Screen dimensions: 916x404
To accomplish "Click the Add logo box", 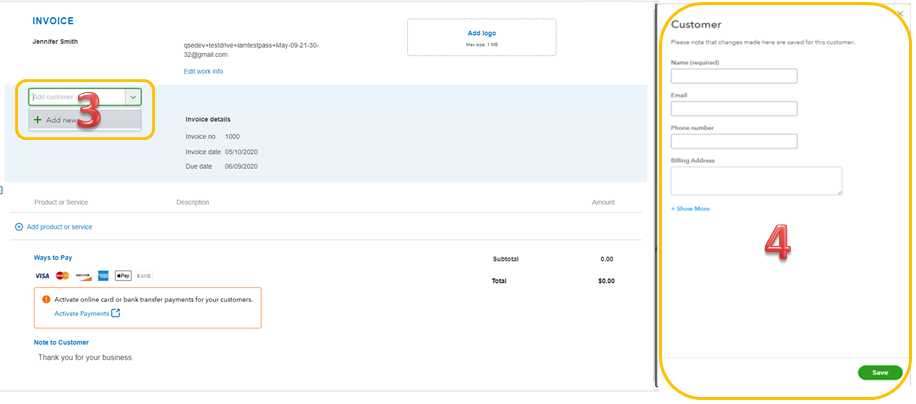I will (x=482, y=37).
